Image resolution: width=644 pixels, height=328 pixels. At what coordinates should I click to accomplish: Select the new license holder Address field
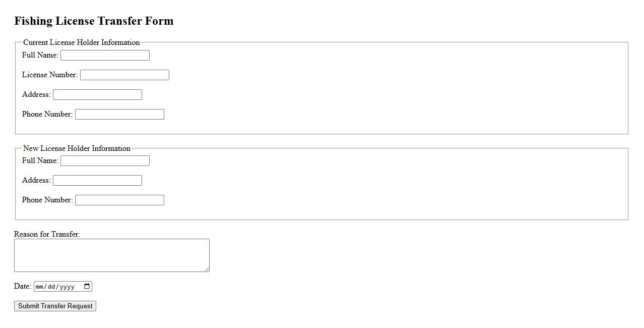coord(97,180)
